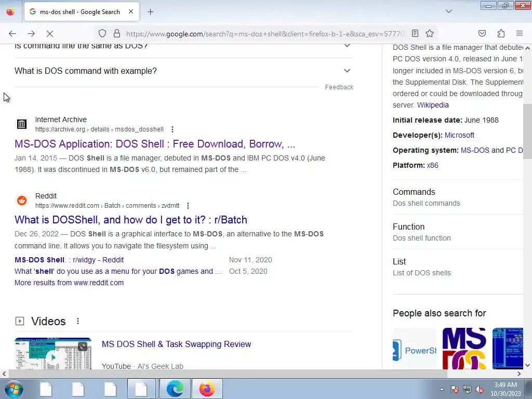Screen dimensions: 532x399
Task: Click the network tray icon
Action: tap(467, 389)
